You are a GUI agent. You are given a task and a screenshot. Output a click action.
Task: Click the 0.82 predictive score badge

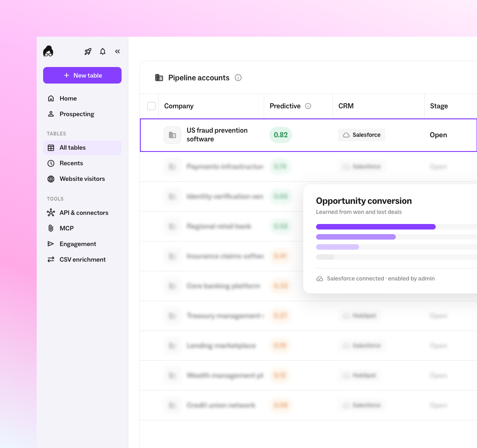pos(281,135)
